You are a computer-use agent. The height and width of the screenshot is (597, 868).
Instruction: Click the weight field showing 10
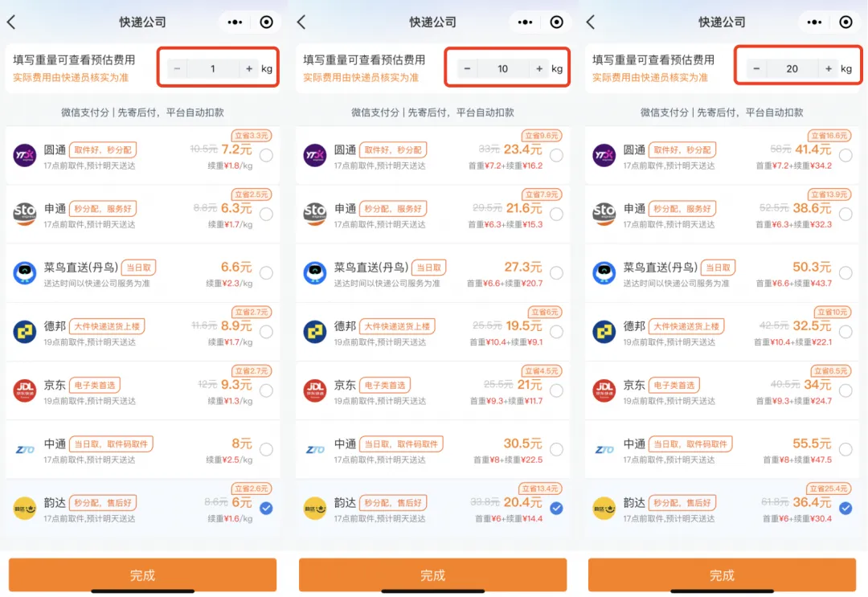pyautogui.click(x=502, y=68)
